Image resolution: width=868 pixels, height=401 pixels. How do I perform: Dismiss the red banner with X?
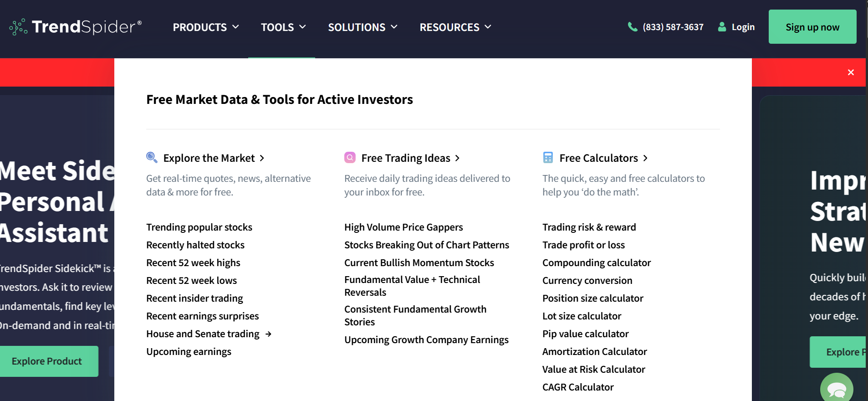(x=851, y=72)
